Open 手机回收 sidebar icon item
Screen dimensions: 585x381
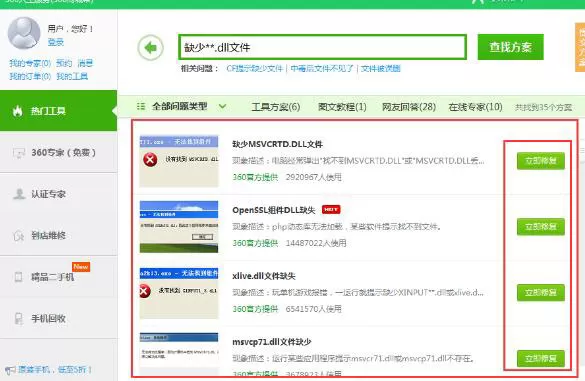pos(59,318)
